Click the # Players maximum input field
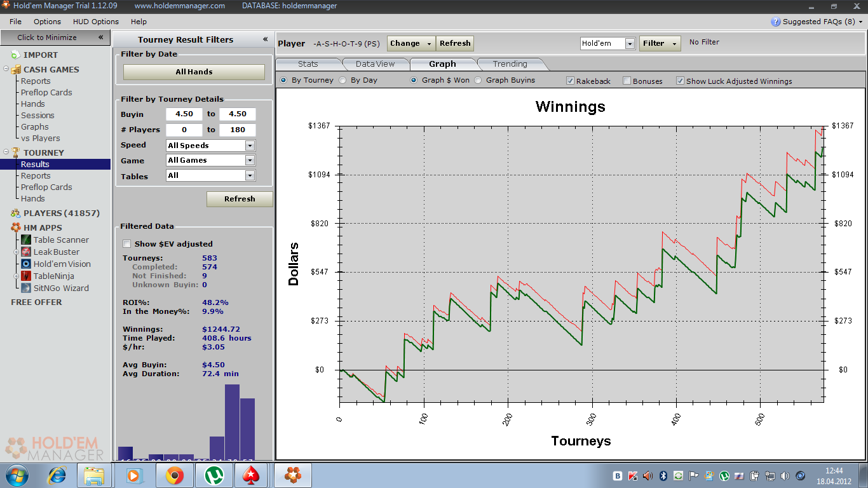 (x=238, y=130)
